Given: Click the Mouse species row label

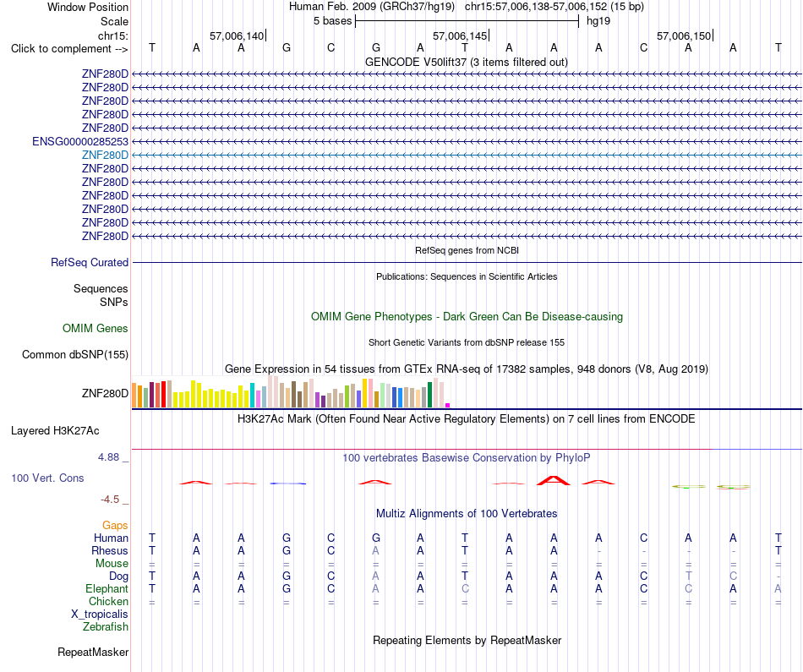Looking at the screenshot, I should pyautogui.click(x=112, y=564).
